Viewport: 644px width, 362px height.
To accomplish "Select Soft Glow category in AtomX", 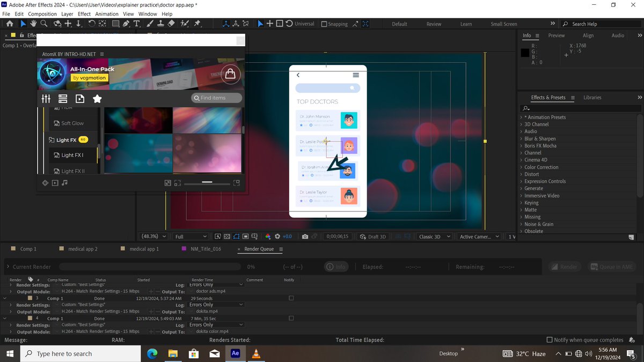I will tap(72, 123).
